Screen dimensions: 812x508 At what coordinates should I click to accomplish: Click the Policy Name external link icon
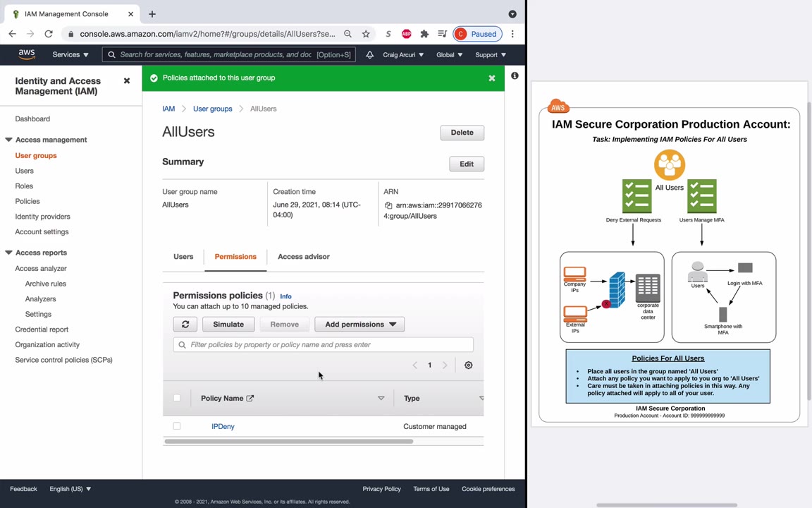click(250, 398)
